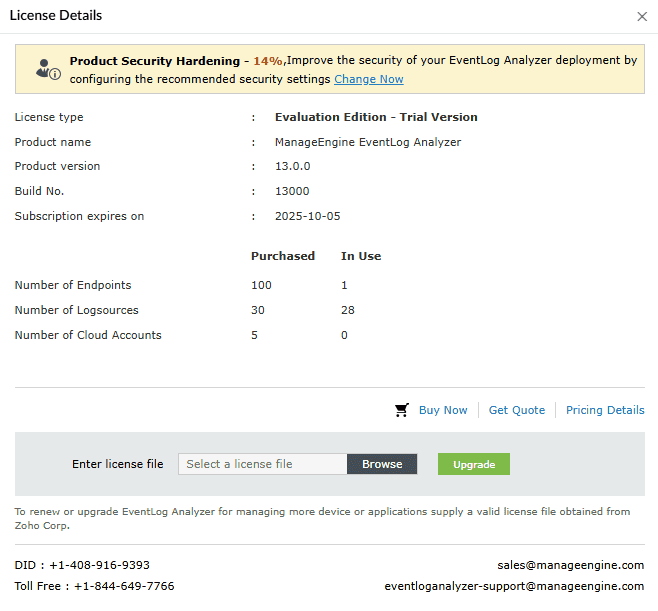Click the DID phone number +1-408-916-9393
Image resolution: width=658 pixels, height=611 pixels.
pos(99,565)
